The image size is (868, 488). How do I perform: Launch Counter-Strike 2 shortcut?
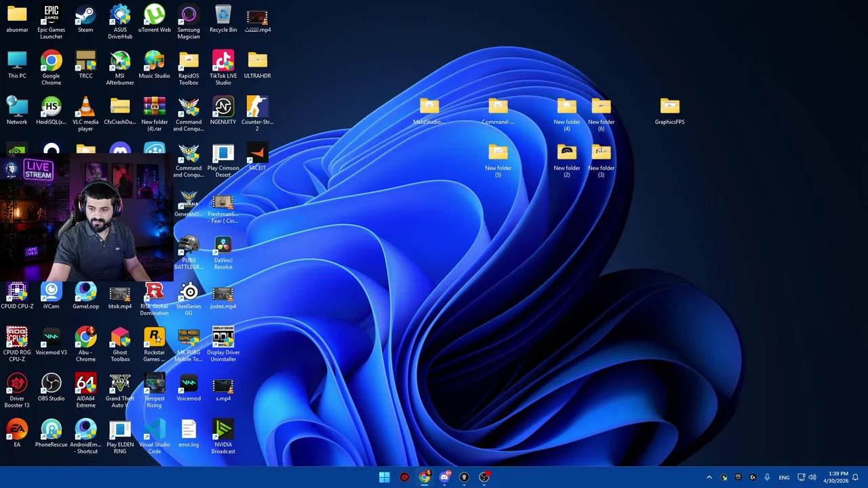click(x=257, y=114)
